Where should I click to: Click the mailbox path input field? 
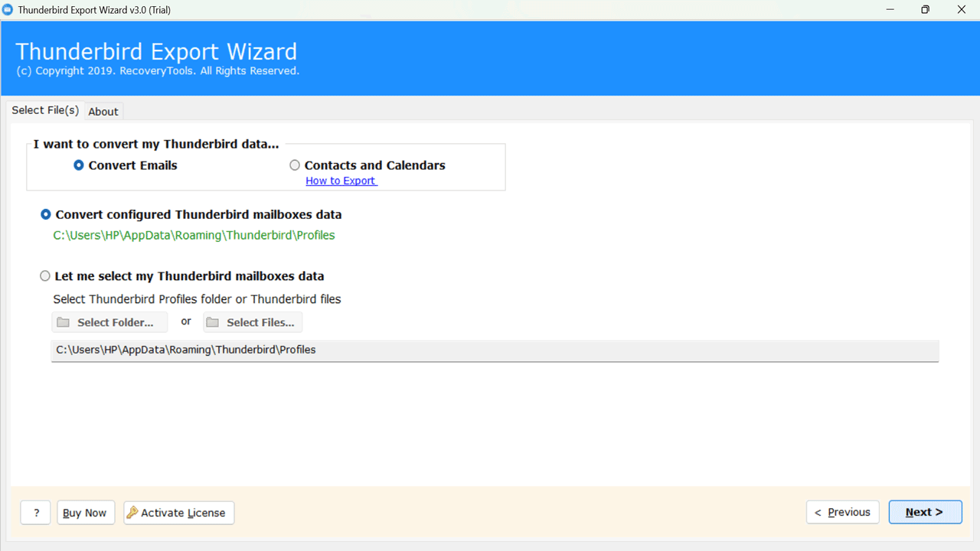pos(495,350)
